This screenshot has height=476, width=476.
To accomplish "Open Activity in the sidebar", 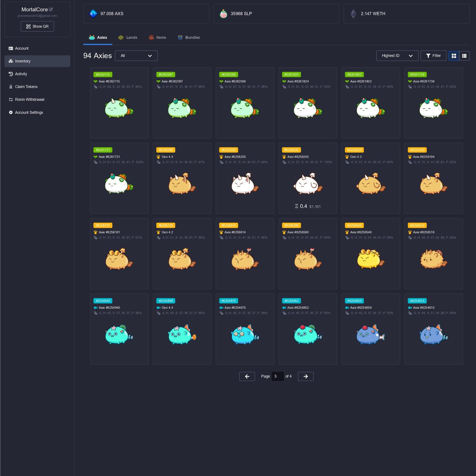I will click(x=37, y=74).
